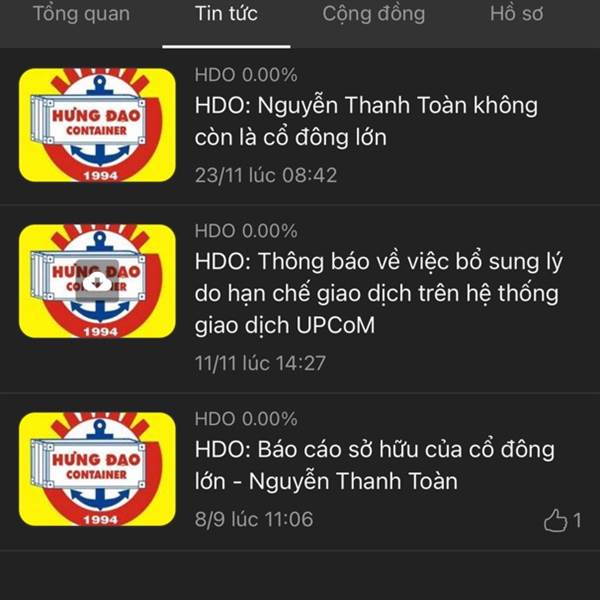Tap the cloud download icon on second thumbnail

tap(97, 281)
